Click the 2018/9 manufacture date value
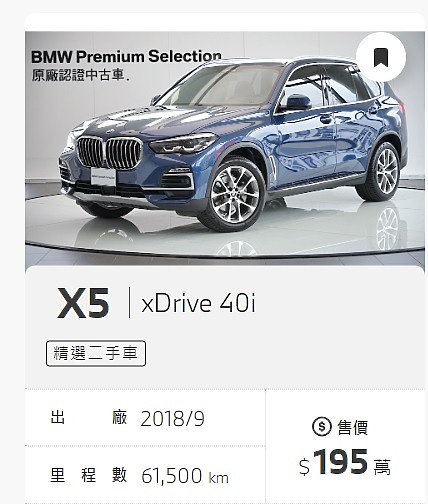Screen dimensions: 428x504 tap(172, 419)
